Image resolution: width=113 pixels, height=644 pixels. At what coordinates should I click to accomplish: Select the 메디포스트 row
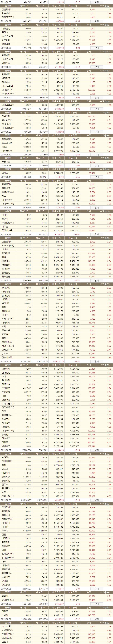[56, 200]
